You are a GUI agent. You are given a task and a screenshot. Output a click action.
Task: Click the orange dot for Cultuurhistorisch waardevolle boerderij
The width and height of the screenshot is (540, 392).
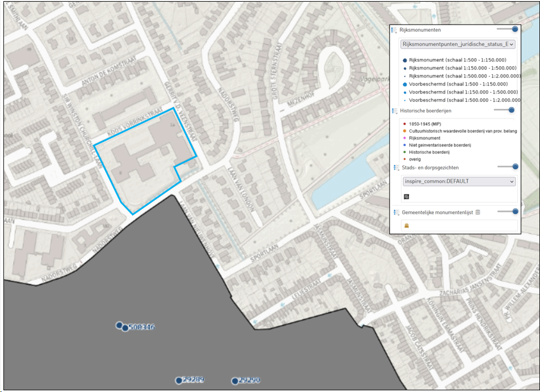tap(405, 131)
